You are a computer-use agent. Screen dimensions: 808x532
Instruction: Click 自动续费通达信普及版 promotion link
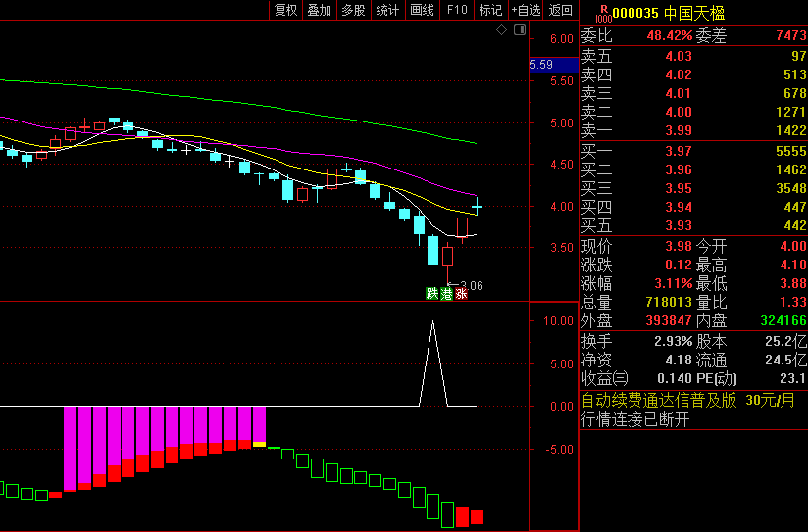(688, 400)
